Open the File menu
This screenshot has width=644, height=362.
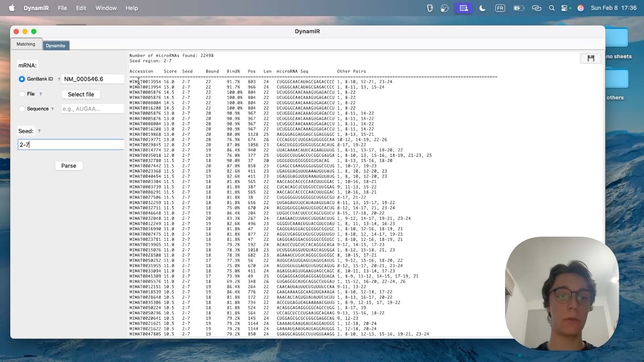[62, 8]
